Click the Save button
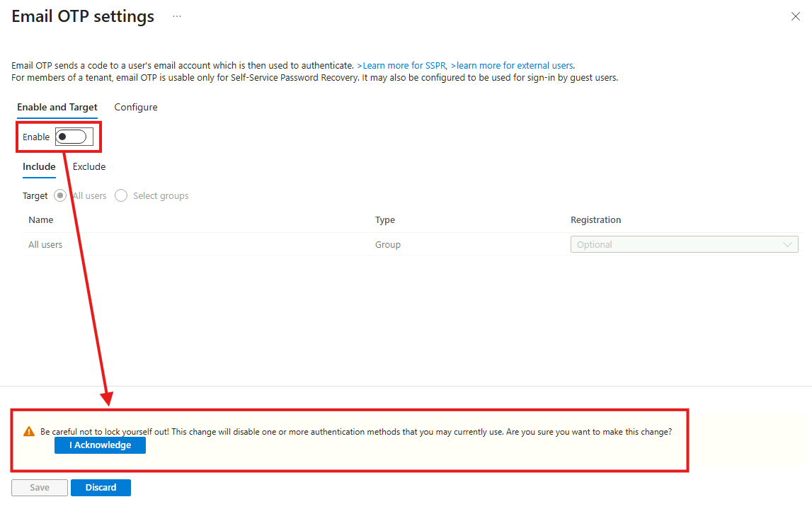The image size is (812, 509). click(x=40, y=488)
